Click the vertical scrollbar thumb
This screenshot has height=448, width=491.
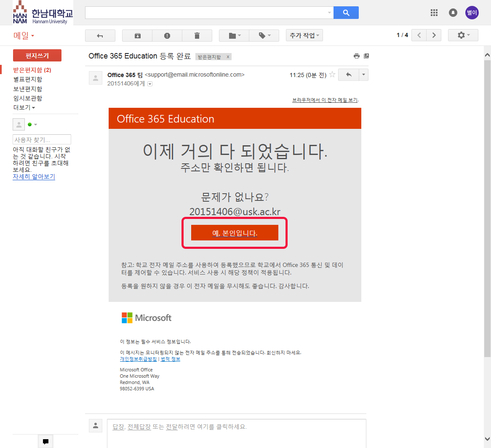click(x=487, y=208)
